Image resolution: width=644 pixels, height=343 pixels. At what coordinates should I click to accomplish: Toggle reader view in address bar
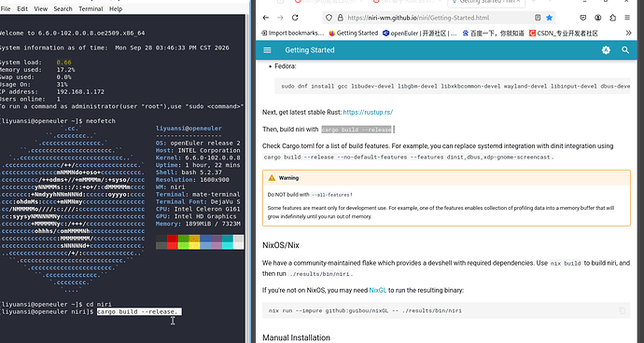click(x=538, y=18)
